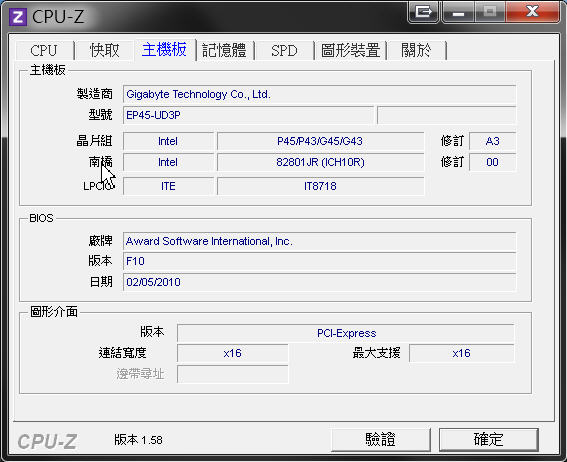
Task: Click the 82801JR (ICH10R) southbridge value
Action: coord(320,162)
